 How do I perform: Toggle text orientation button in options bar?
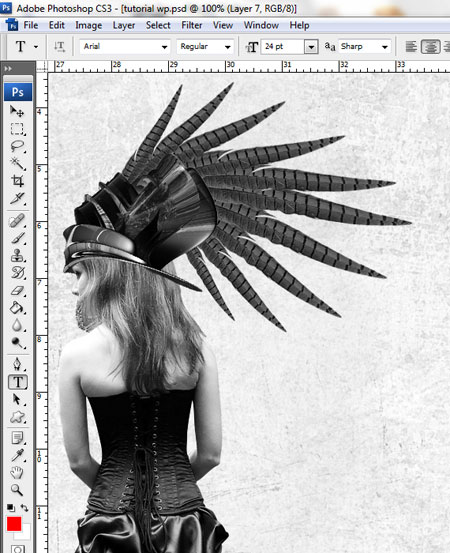click(x=59, y=47)
